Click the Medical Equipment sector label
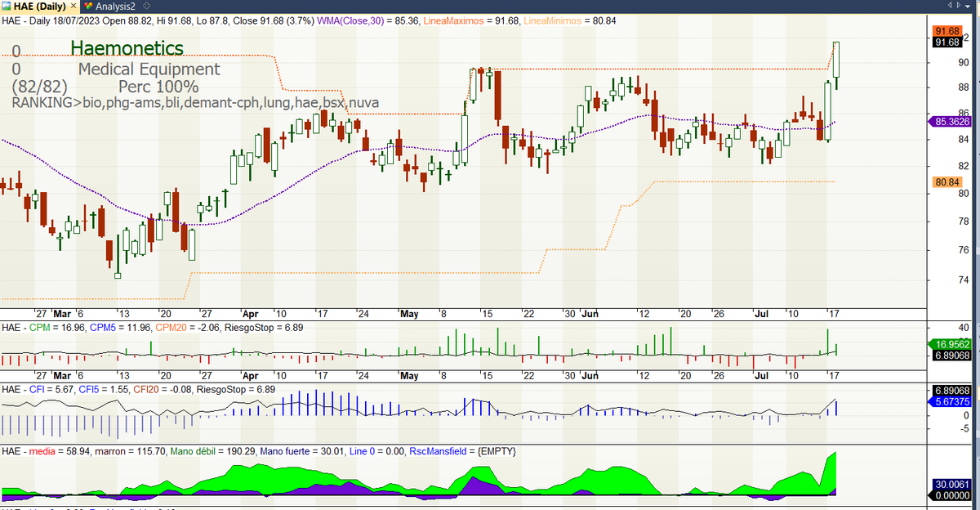This screenshot has width=980, height=510. (x=149, y=69)
